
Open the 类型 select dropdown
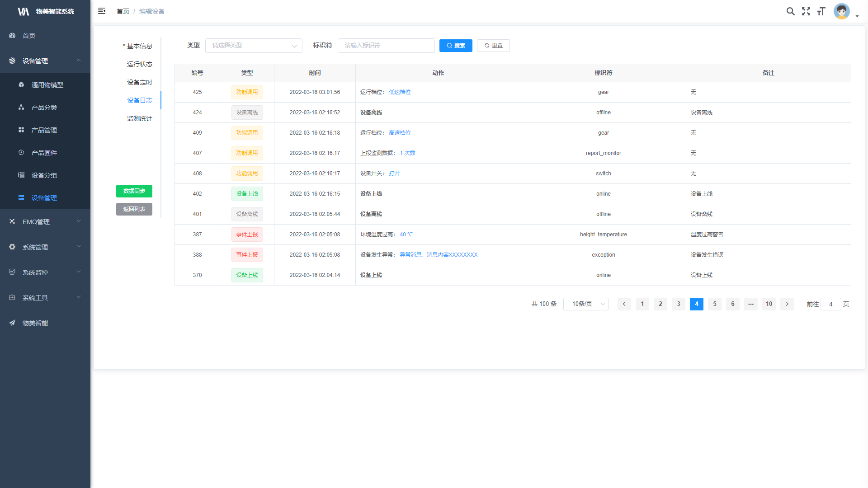254,46
